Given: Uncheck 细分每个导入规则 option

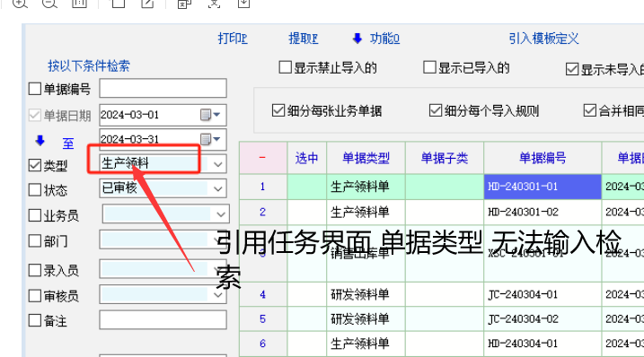Looking at the screenshot, I should (436, 110).
